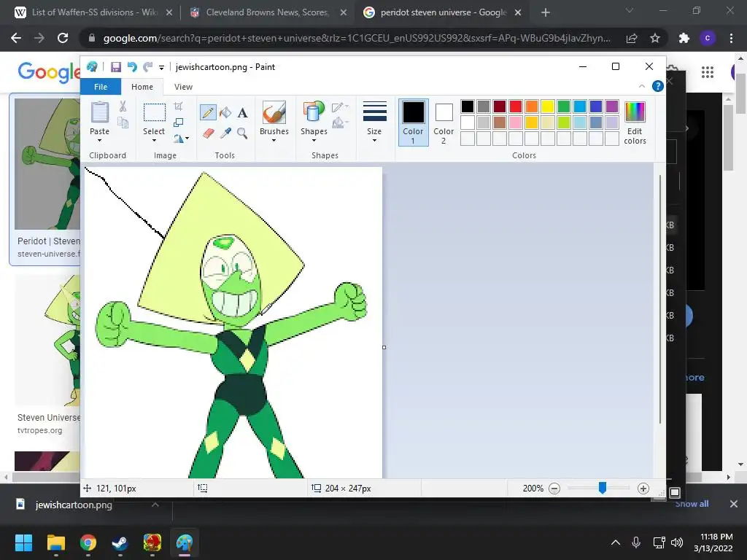The width and height of the screenshot is (747, 560).
Task: Open the Size line thickness dropdown
Action: point(374,122)
